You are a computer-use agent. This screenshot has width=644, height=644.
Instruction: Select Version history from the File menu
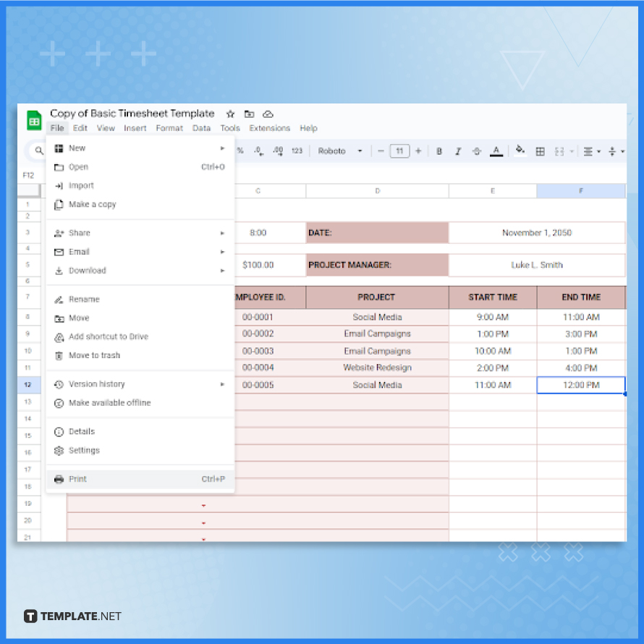(96, 384)
